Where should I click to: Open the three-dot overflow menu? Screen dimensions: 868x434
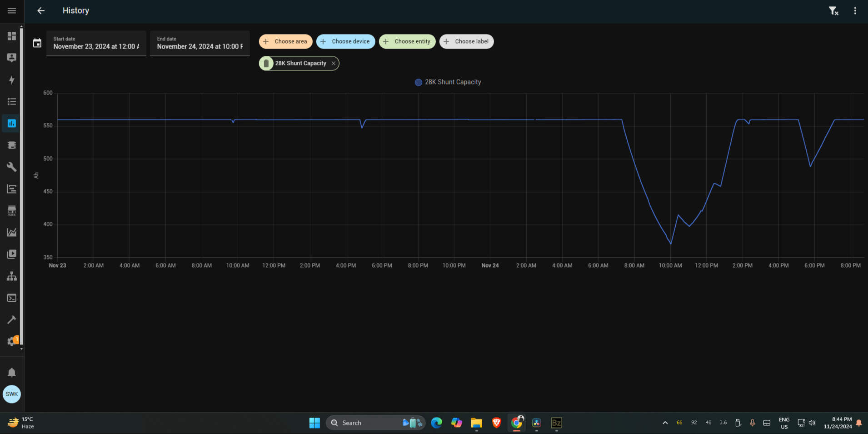click(x=855, y=10)
